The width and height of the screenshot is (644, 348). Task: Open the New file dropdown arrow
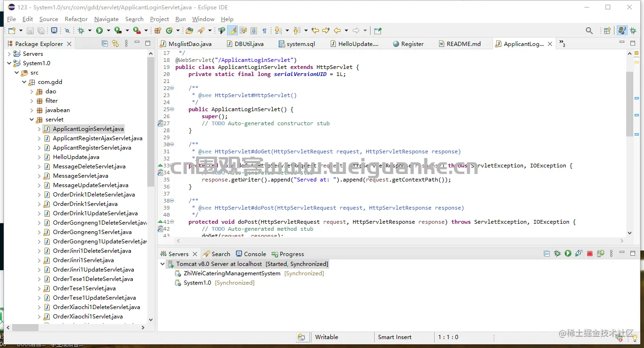pos(20,30)
